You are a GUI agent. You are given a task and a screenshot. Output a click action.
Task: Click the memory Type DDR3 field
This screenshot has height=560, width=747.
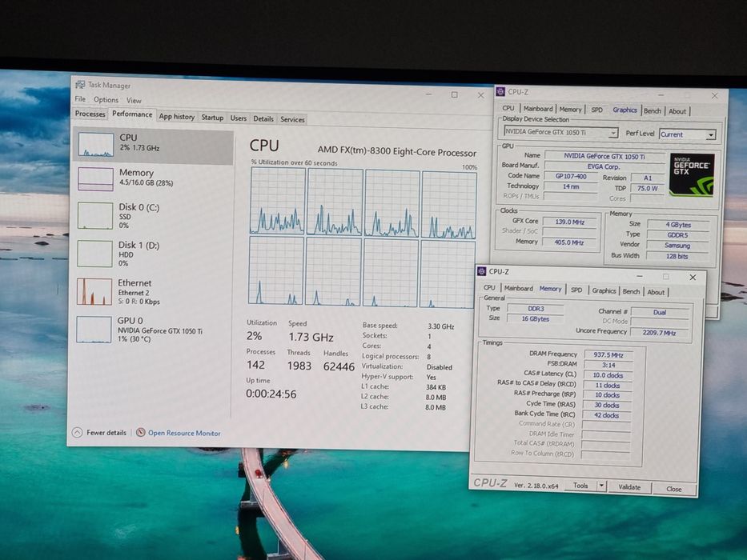[536, 308]
